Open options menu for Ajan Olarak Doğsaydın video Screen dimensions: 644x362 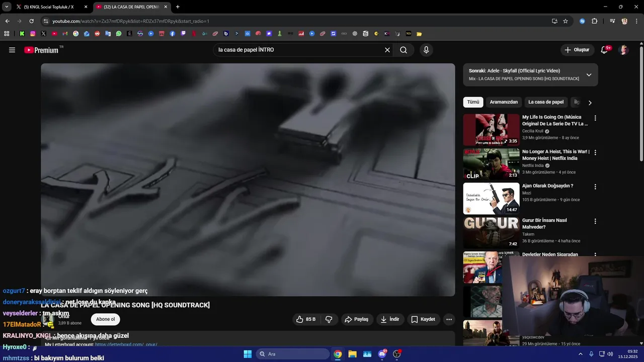(x=595, y=187)
